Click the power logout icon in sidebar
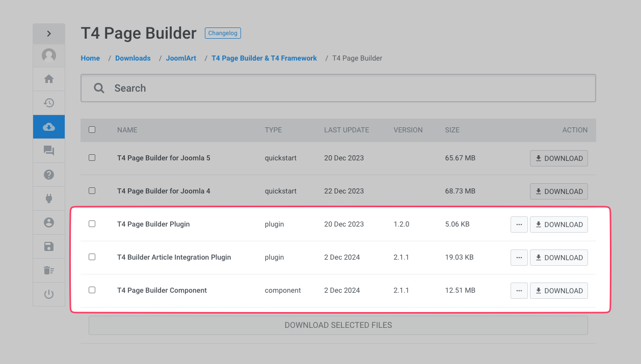Screen dimensions: 641x364 pos(49,294)
